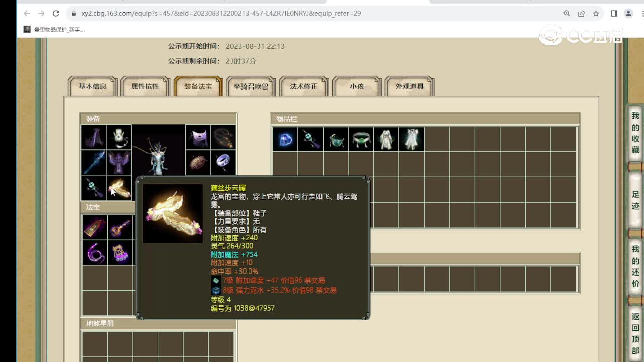
Task: Open the browser three-dot menu
Action: pyautogui.click(x=642, y=14)
